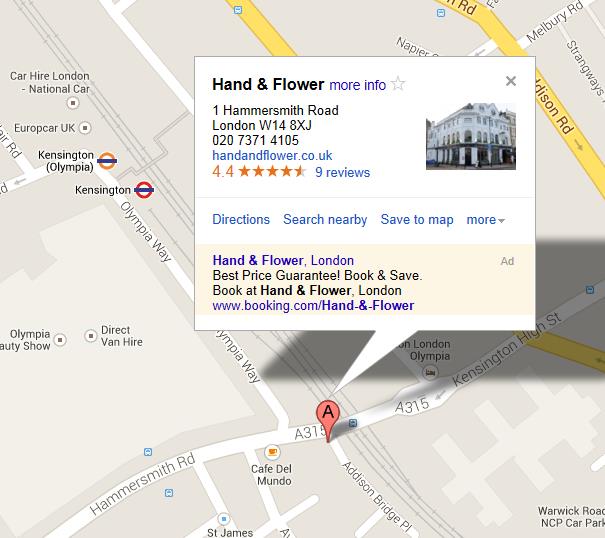
Task: Select the Europcar UK place marker
Action: pos(85,127)
